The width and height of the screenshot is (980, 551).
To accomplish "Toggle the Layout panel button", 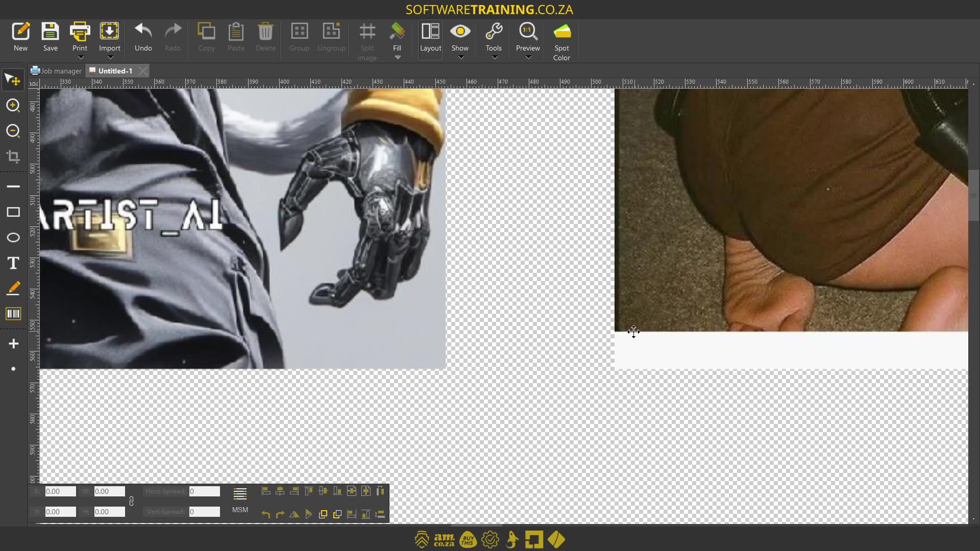I will coord(430,40).
